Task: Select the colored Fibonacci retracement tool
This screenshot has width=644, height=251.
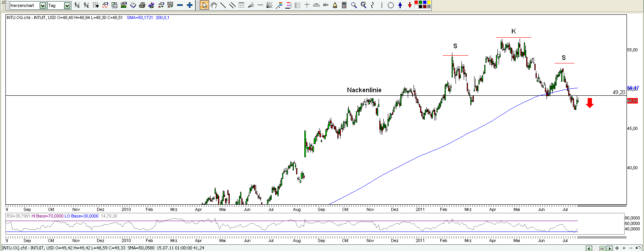Action: click(x=279, y=5)
